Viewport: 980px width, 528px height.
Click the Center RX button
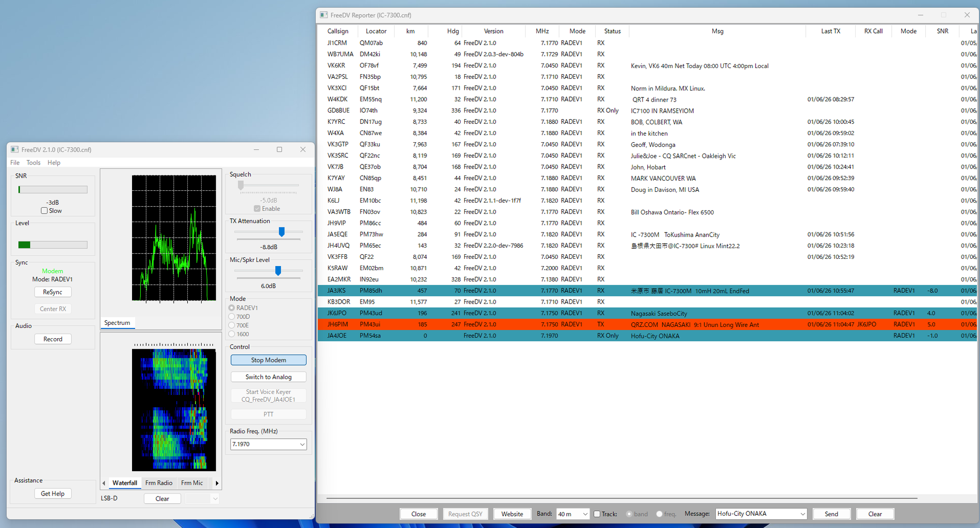pos(53,309)
